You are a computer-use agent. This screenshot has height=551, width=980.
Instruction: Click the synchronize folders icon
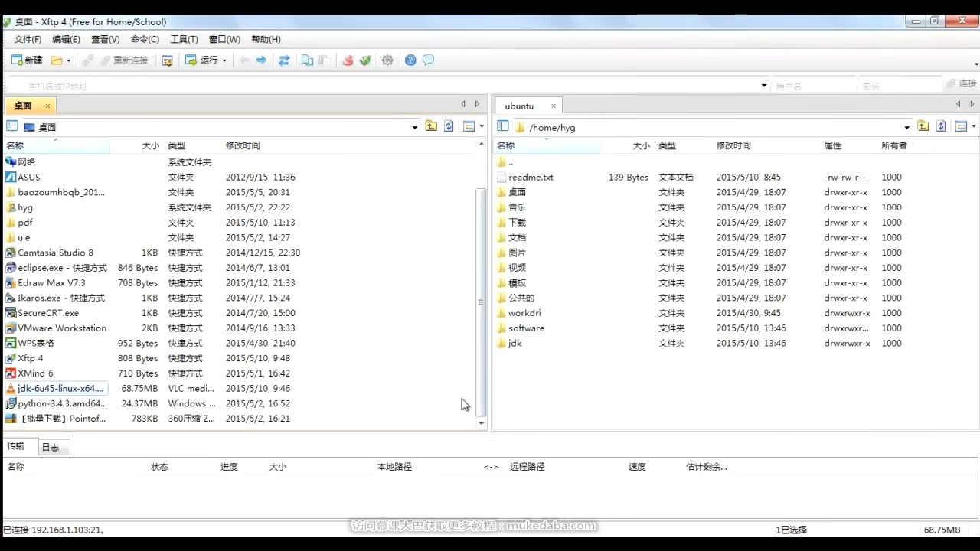tap(284, 60)
